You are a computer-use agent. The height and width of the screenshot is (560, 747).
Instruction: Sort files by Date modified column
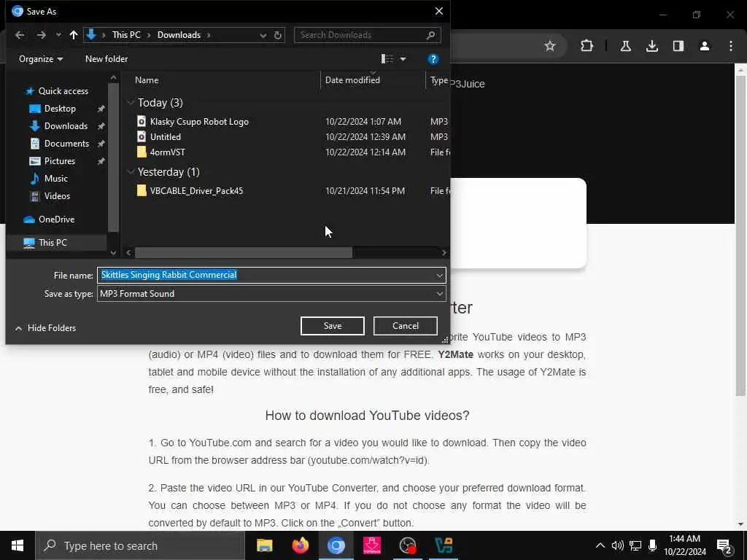tap(352, 80)
